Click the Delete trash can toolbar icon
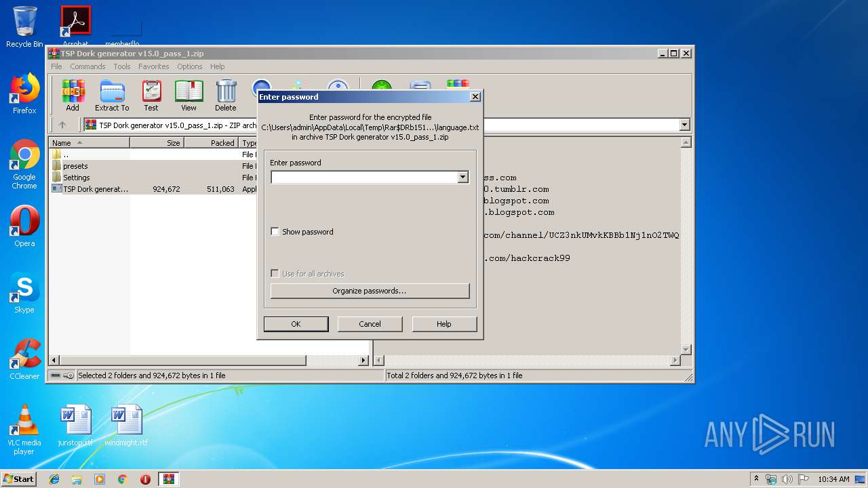Screen dimensions: 868x488 coord(226,95)
